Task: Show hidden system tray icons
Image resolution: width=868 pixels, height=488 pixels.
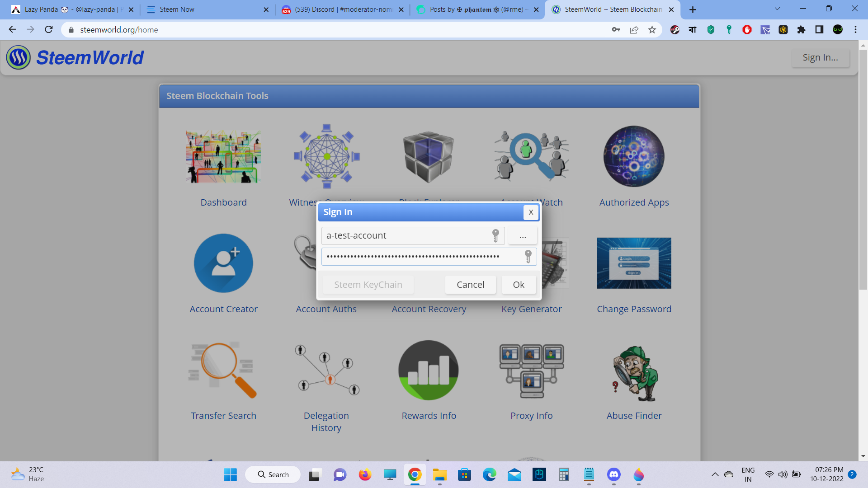Action: [x=715, y=474]
